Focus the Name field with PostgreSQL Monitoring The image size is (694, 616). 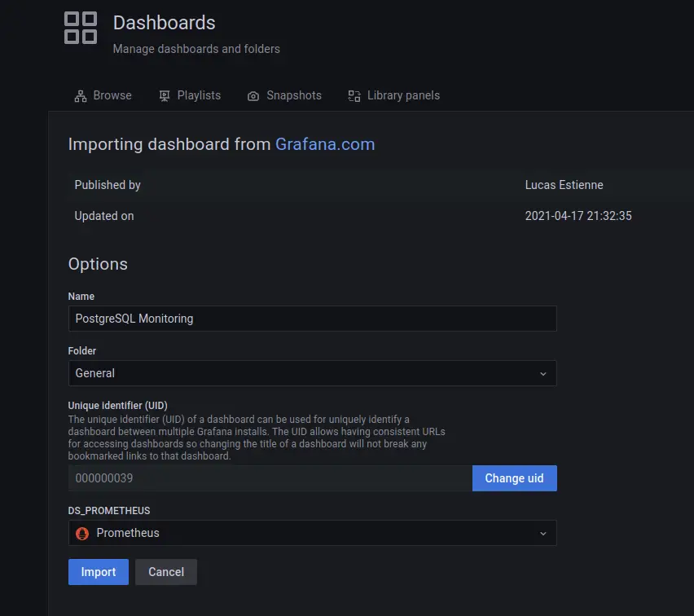[312, 319]
